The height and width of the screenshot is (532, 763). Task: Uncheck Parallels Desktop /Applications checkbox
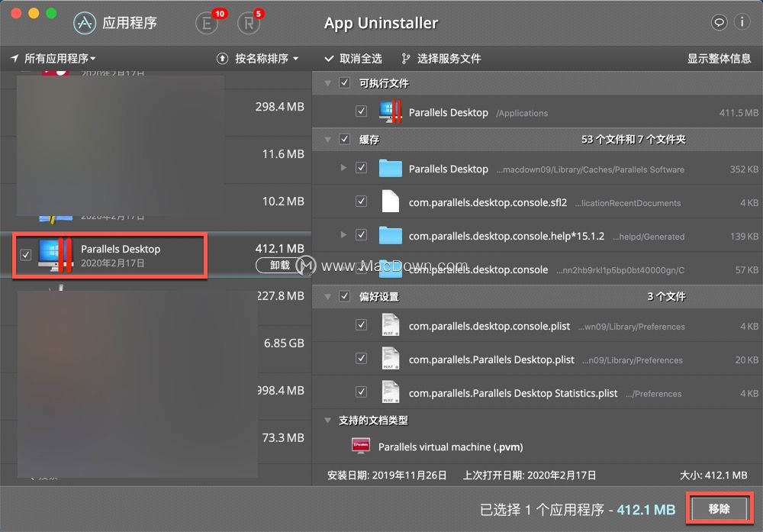click(361, 111)
